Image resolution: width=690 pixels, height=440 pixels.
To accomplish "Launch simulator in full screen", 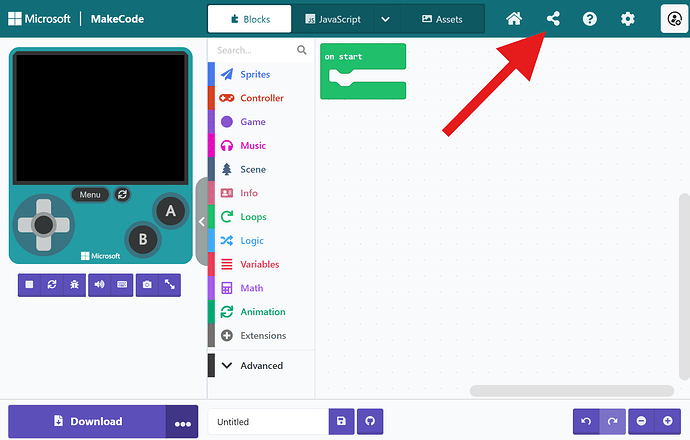I will pos(169,285).
